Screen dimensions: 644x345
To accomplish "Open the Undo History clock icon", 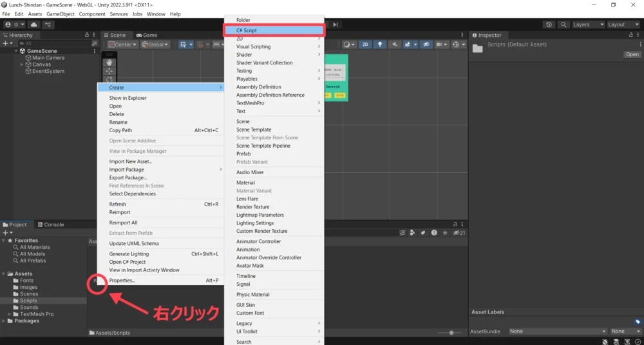I will (x=549, y=25).
